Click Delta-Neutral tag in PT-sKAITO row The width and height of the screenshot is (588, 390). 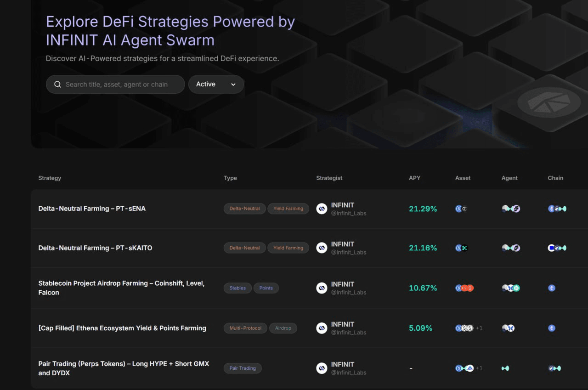244,248
